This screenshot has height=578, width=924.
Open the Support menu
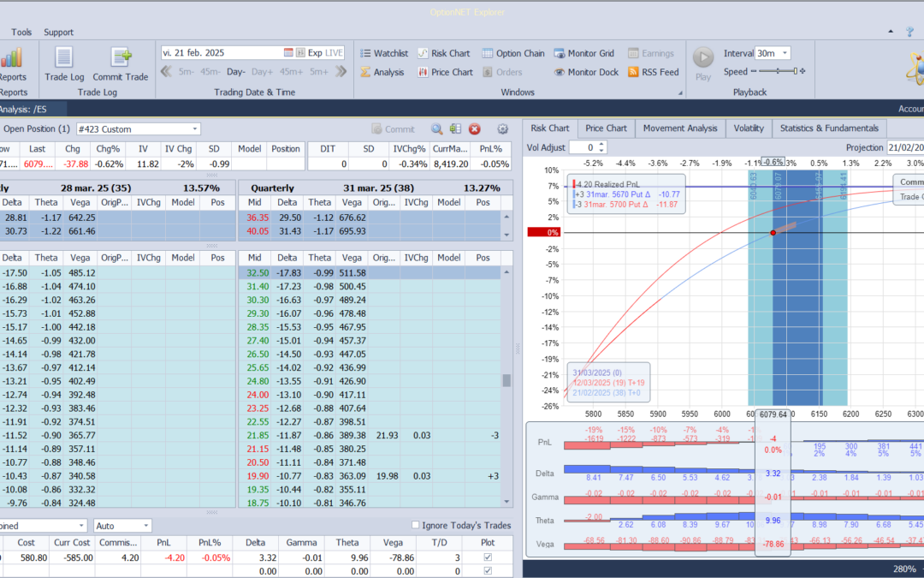[58, 33]
